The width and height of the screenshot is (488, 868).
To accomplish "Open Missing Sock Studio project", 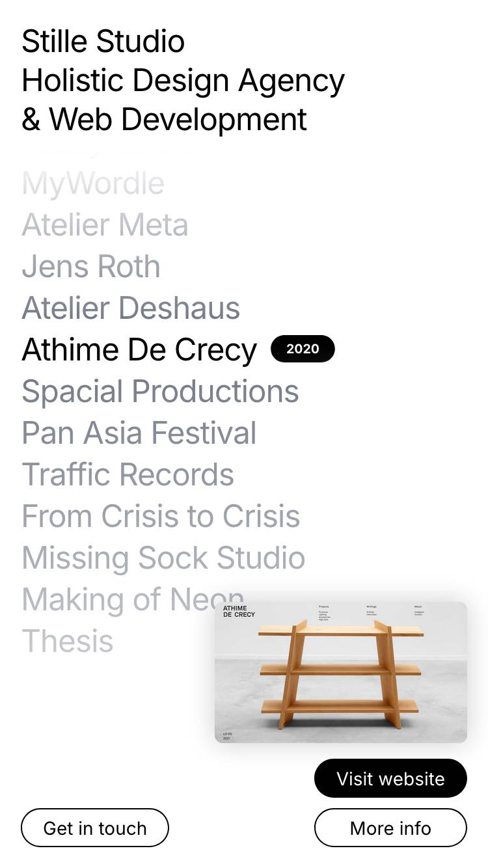I will point(163,558).
